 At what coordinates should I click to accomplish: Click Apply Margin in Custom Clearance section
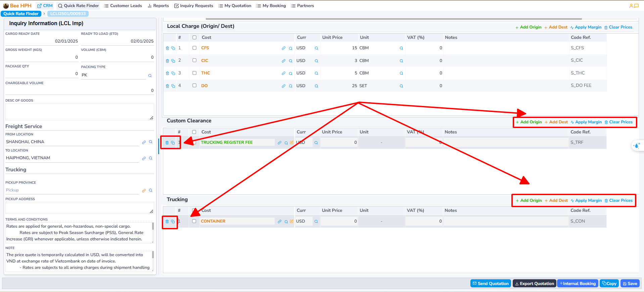click(586, 122)
